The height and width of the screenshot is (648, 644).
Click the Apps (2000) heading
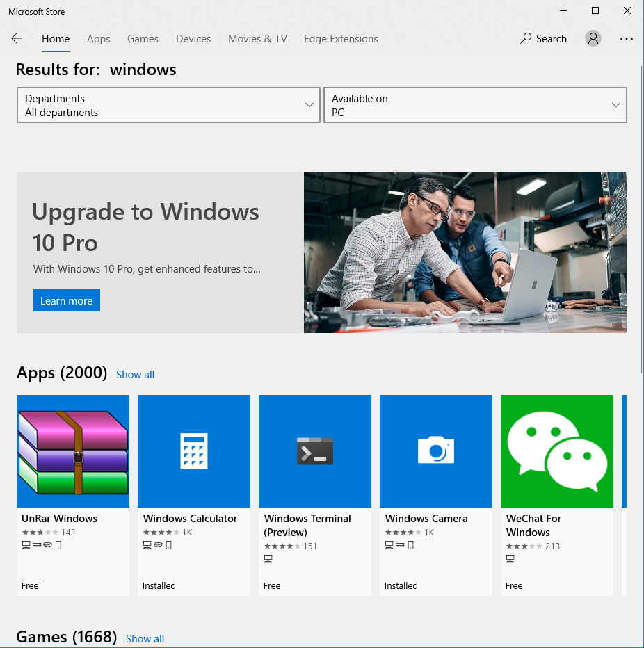tap(62, 373)
